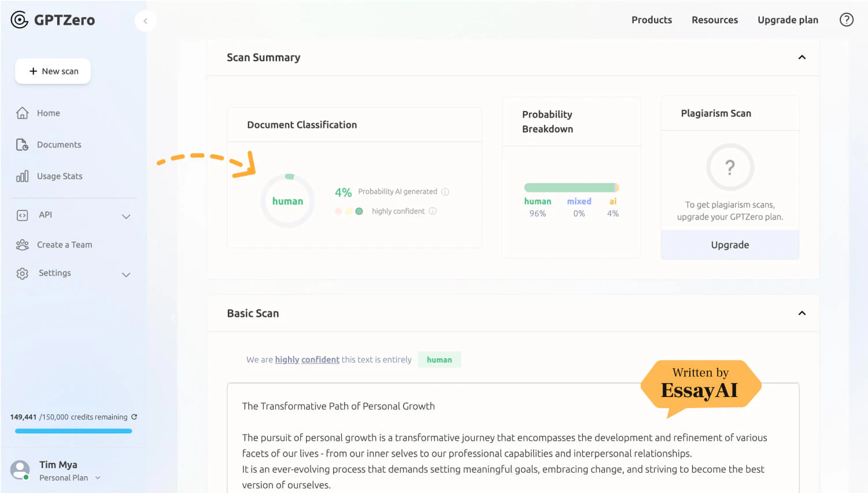Viewport: 868px width, 493px height.
Task: Select the Create a Team people icon
Action: [22, 244]
